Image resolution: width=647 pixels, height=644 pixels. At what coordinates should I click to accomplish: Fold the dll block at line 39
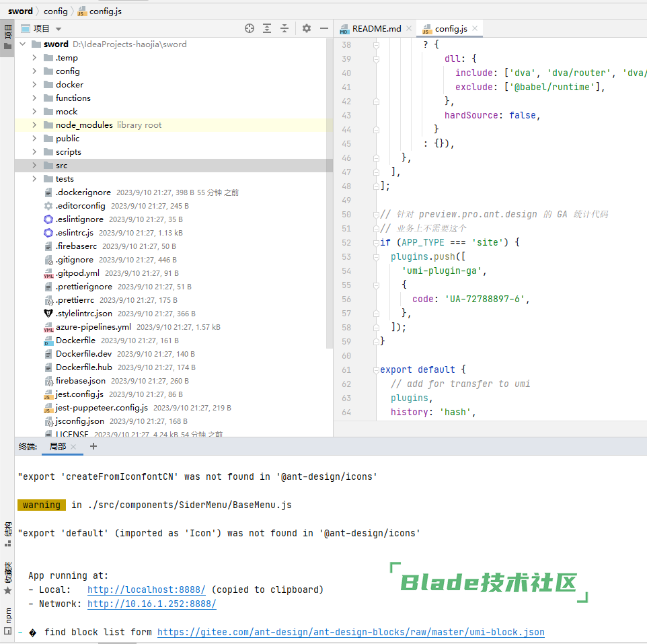click(x=377, y=59)
